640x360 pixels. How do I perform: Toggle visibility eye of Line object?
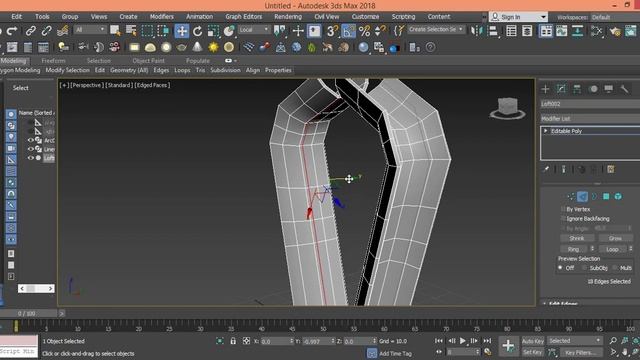point(31,149)
